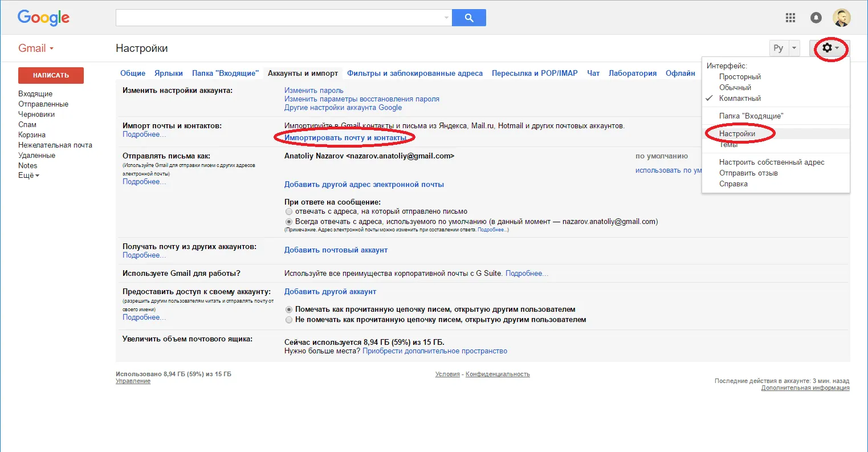Image resolution: width=868 pixels, height=452 pixels.
Task: Switch to the Папка "Входящие" tab
Action: click(225, 73)
